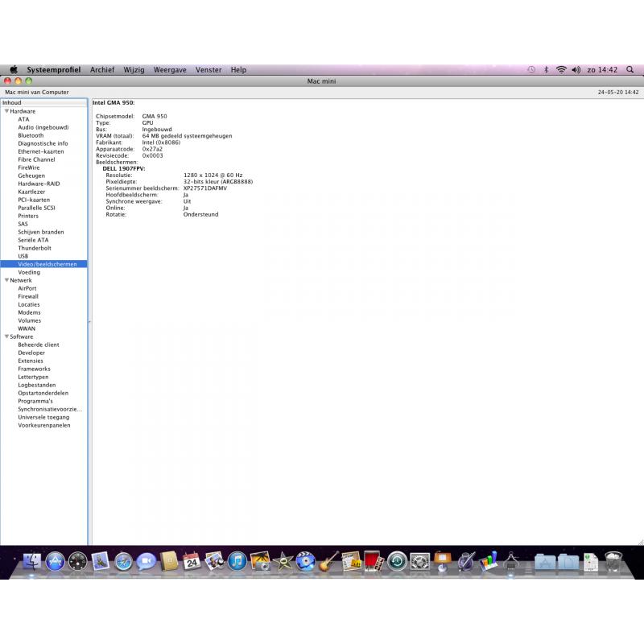Open Finder from the Dock

pyautogui.click(x=31, y=561)
